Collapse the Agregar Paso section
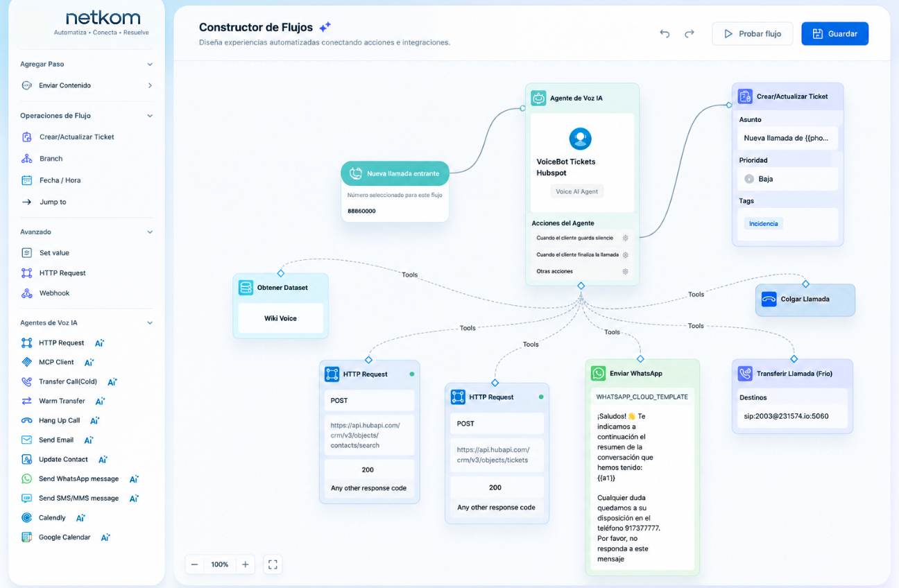This screenshot has width=899, height=588. point(150,64)
